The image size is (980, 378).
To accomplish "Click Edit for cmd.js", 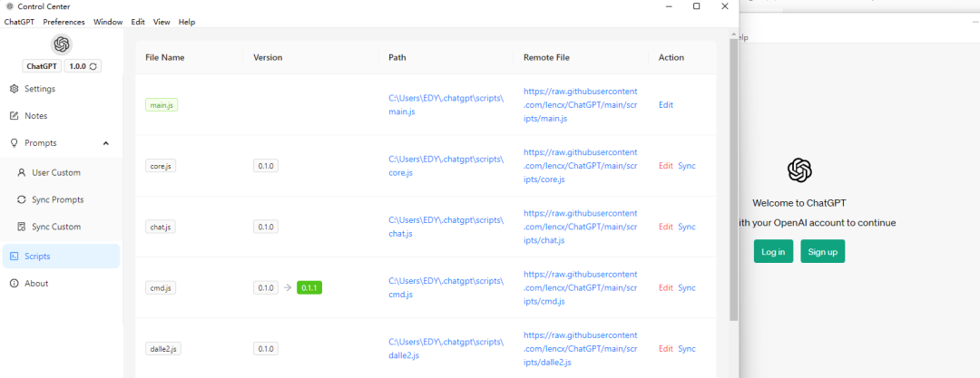I will tap(666, 288).
